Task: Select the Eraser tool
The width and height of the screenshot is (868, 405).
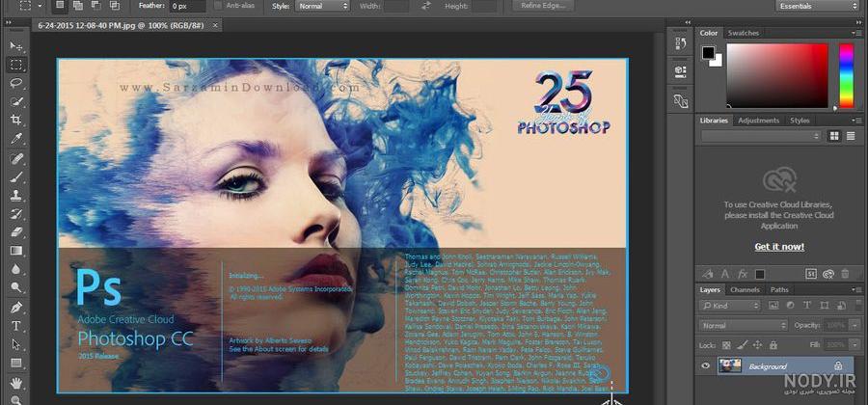Action: pyautogui.click(x=16, y=231)
